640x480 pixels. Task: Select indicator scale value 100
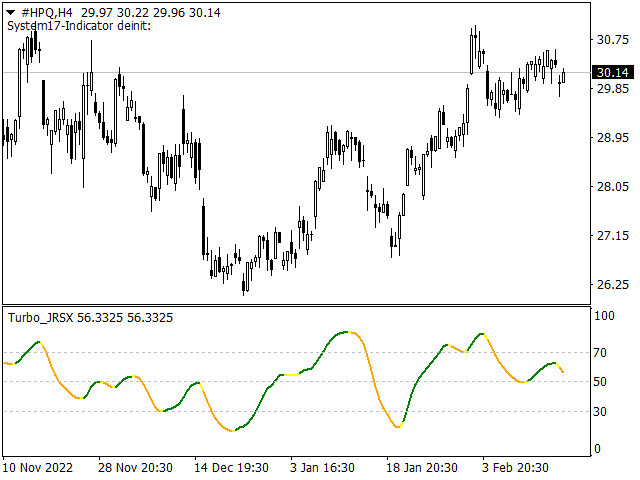604,316
